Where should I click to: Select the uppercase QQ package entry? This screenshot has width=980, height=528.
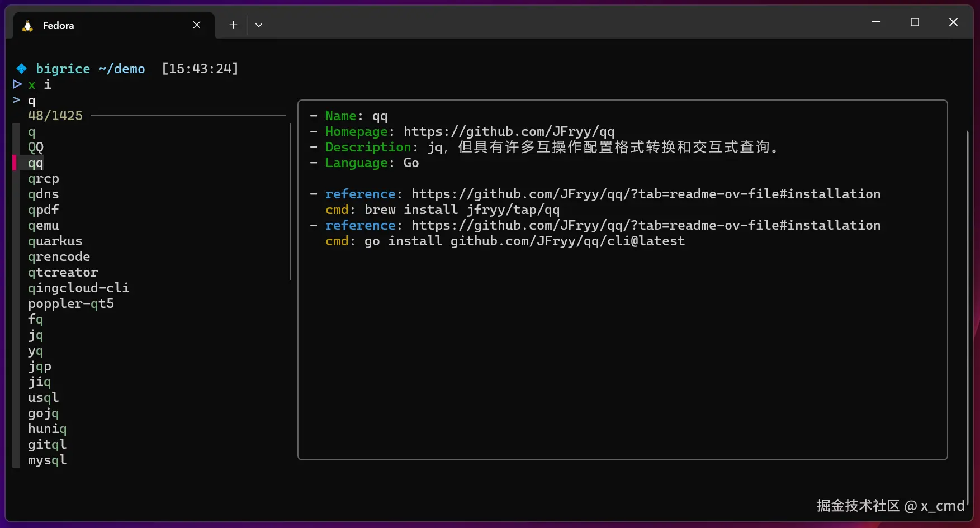[x=36, y=148]
